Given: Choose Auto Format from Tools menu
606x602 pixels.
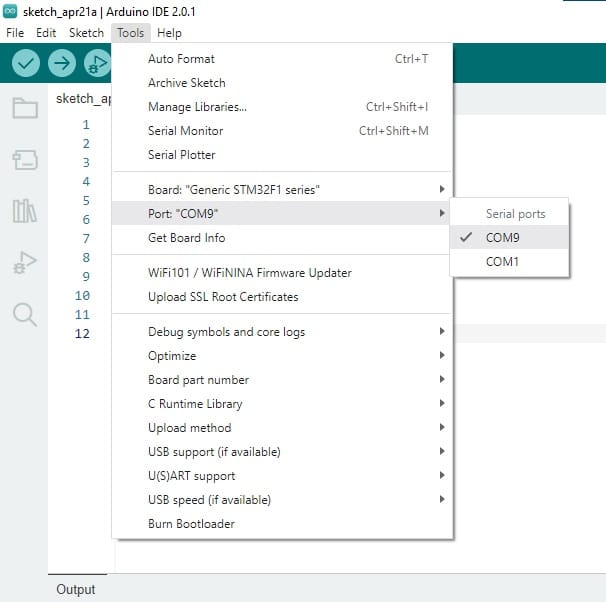Looking at the screenshot, I should click(x=282, y=59).
